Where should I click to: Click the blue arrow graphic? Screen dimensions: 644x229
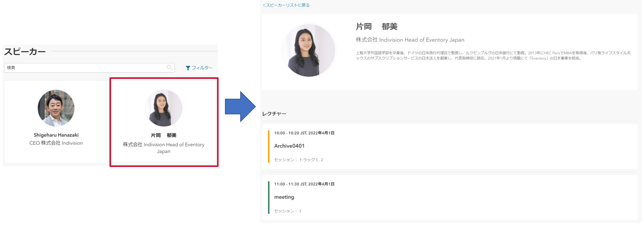pos(240,107)
